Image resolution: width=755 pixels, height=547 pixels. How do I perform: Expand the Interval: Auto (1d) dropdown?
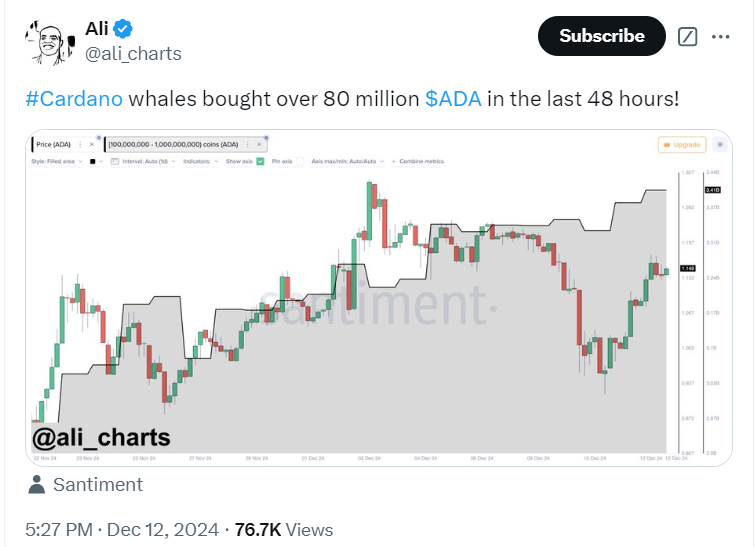pyautogui.click(x=143, y=161)
